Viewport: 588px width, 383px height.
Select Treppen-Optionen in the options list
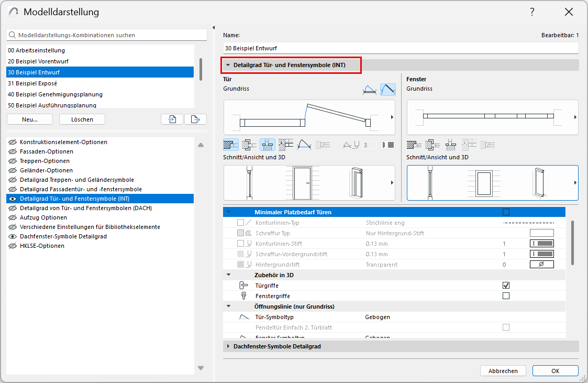(45, 161)
